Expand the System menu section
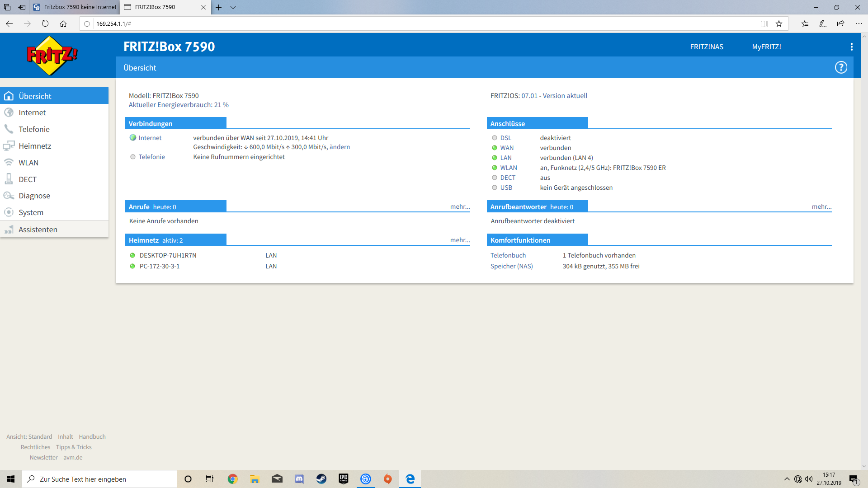The height and width of the screenshot is (488, 868). 31,212
